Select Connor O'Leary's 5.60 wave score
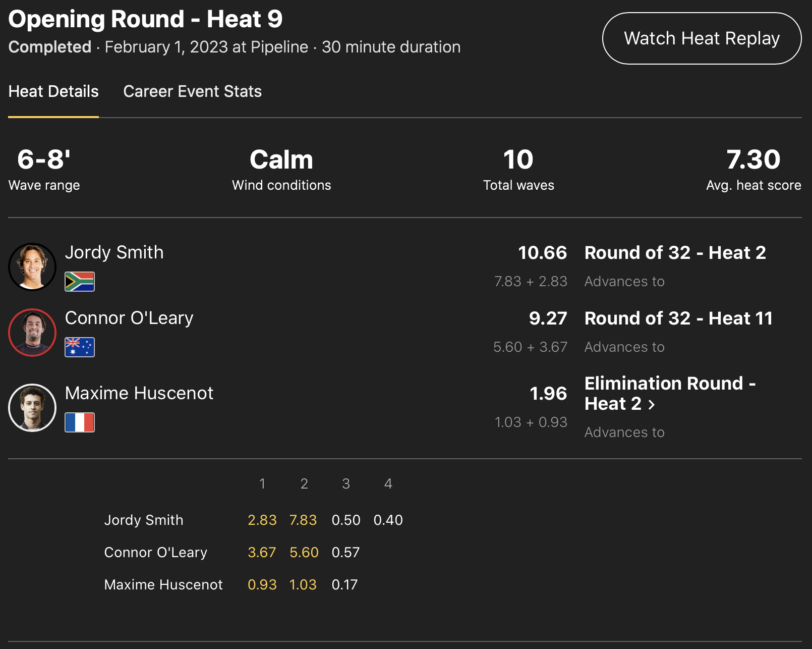 coord(304,552)
